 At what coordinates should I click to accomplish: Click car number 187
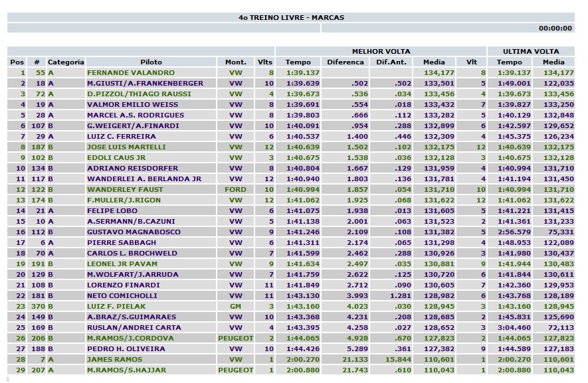pos(38,147)
